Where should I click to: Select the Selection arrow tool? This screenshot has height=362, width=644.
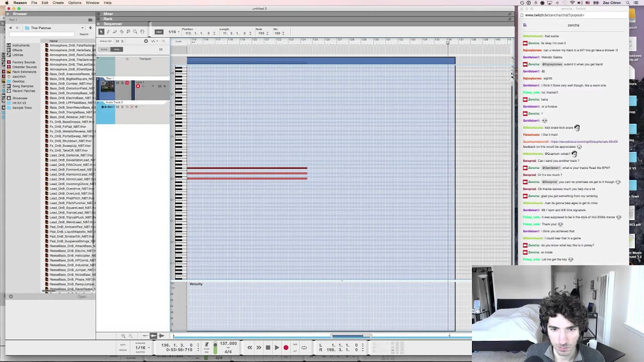[101, 32]
